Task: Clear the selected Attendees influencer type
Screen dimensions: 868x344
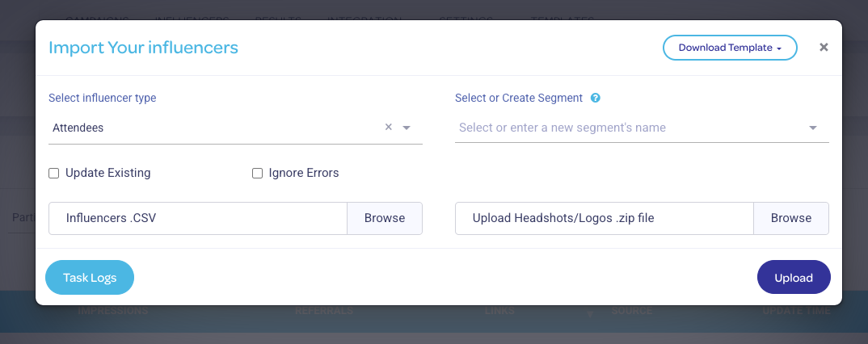Action: tap(388, 127)
